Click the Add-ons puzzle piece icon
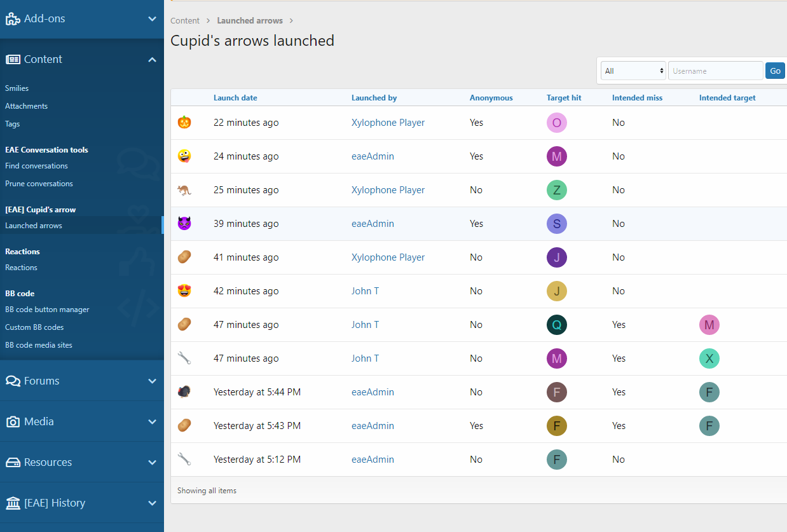The width and height of the screenshot is (787, 532). pyautogui.click(x=13, y=19)
